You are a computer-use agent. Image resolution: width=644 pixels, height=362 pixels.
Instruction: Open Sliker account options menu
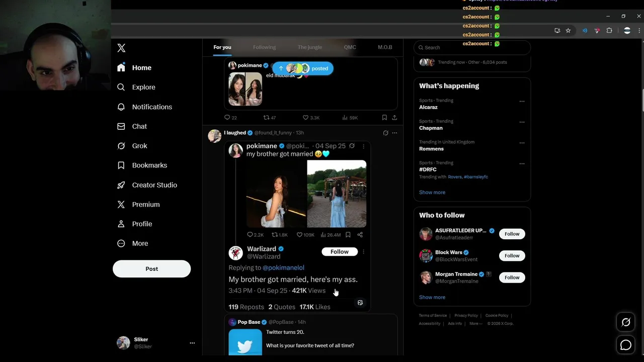192,343
